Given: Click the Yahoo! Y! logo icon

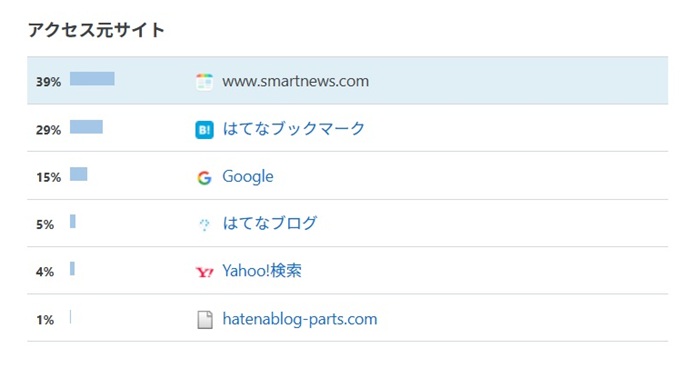Looking at the screenshot, I should tap(204, 272).
